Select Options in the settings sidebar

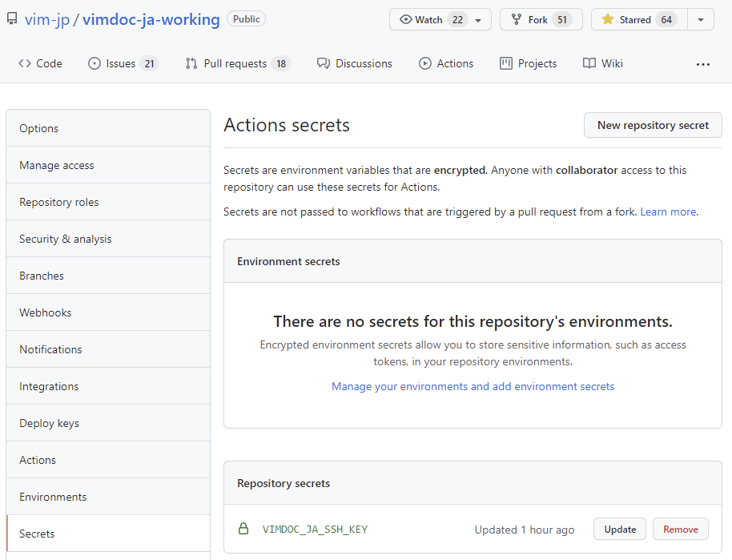108,128
